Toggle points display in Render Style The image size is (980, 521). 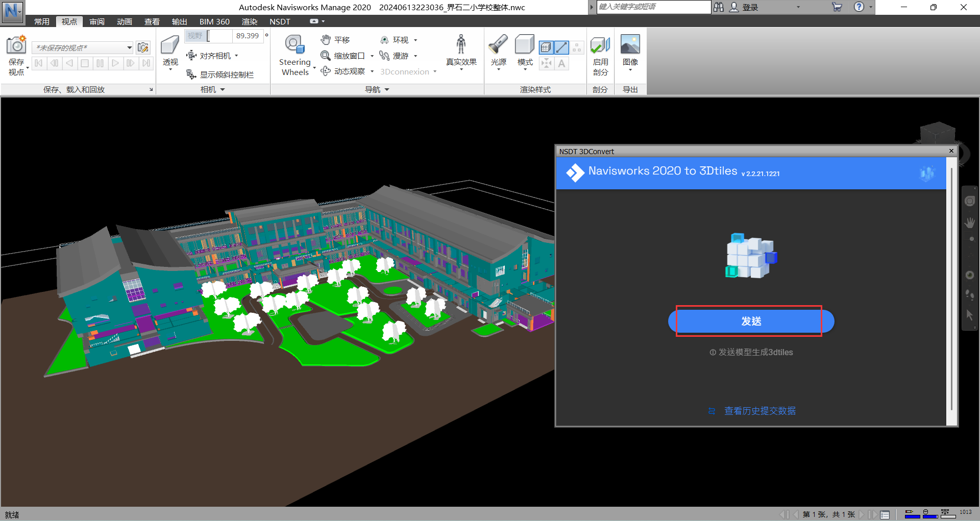pyautogui.click(x=577, y=48)
